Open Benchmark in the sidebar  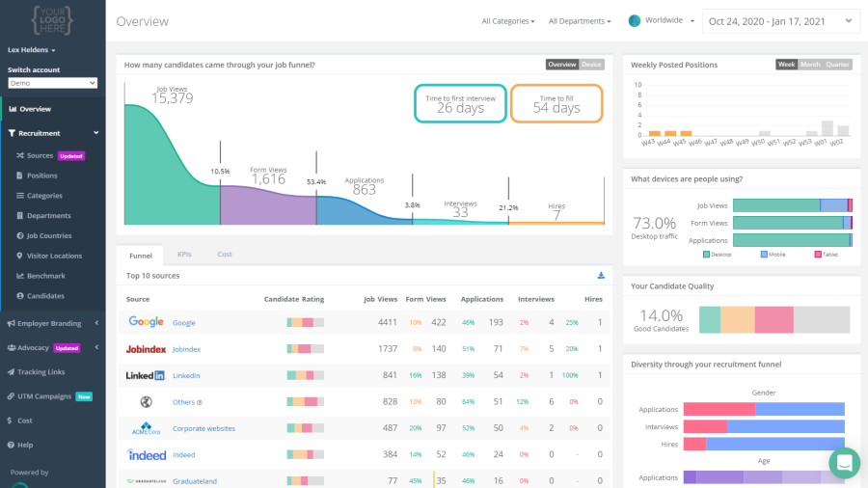click(46, 276)
